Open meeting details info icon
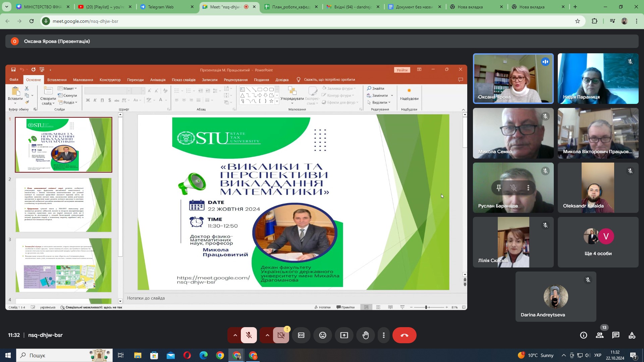The width and height of the screenshot is (644, 362). tap(584, 335)
